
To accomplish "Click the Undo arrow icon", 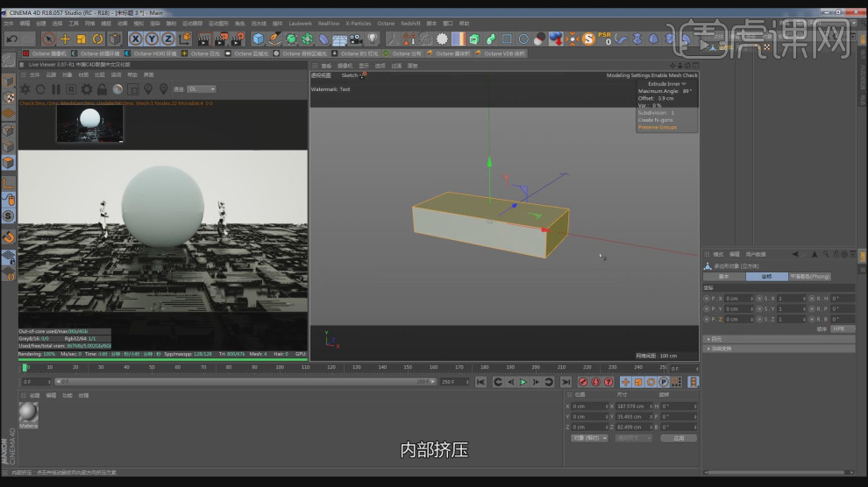I will click(x=11, y=39).
